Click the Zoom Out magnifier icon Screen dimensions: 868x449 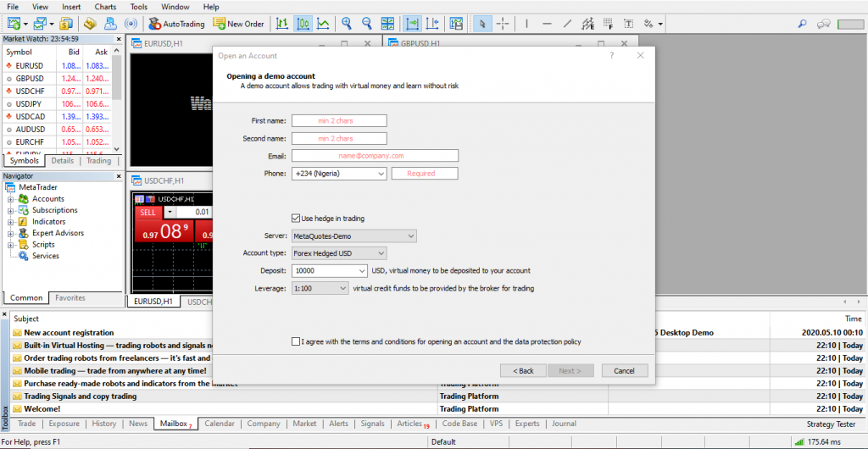point(367,24)
